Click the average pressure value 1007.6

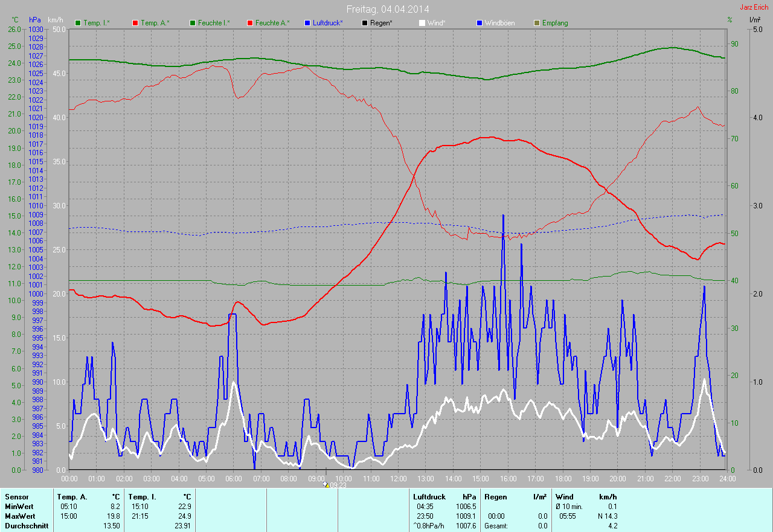(x=466, y=526)
